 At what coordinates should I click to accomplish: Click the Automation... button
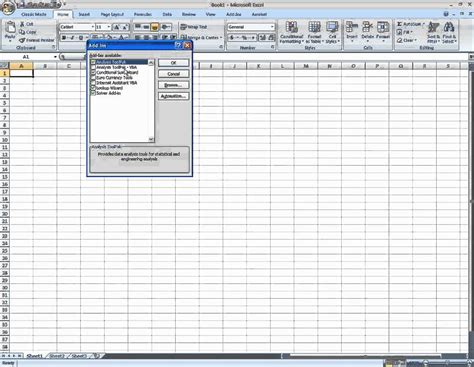click(173, 96)
